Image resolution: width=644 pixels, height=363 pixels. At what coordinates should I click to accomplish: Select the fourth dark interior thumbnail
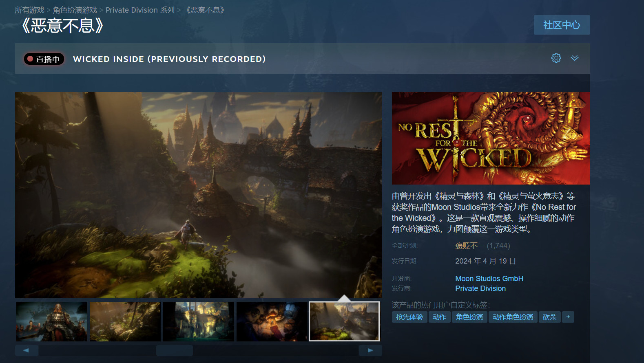pyautogui.click(x=272, y=321)
